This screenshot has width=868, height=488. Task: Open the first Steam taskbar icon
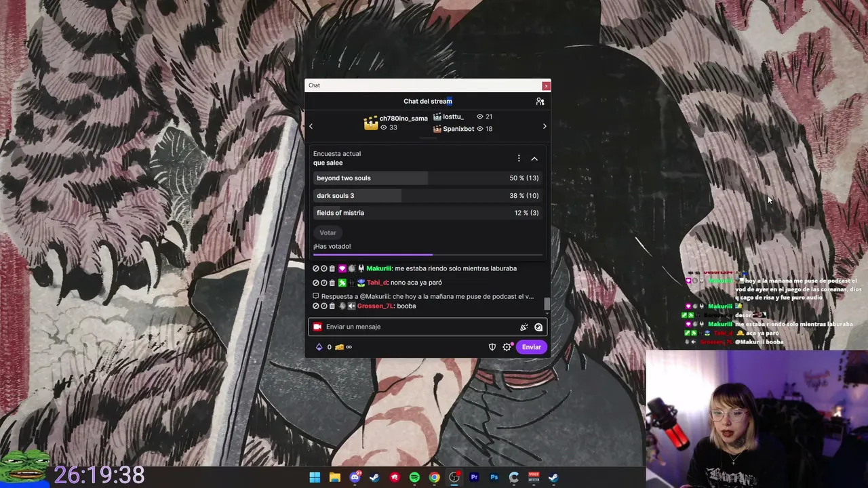(x=374, y=477)
